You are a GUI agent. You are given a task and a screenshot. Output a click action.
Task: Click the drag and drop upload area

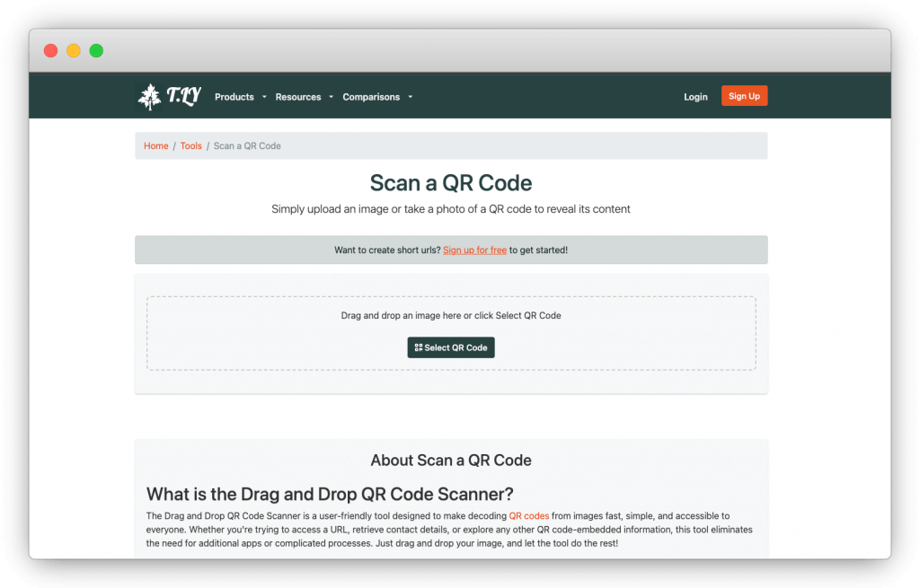pyautogui.click(x=451, y=333)
